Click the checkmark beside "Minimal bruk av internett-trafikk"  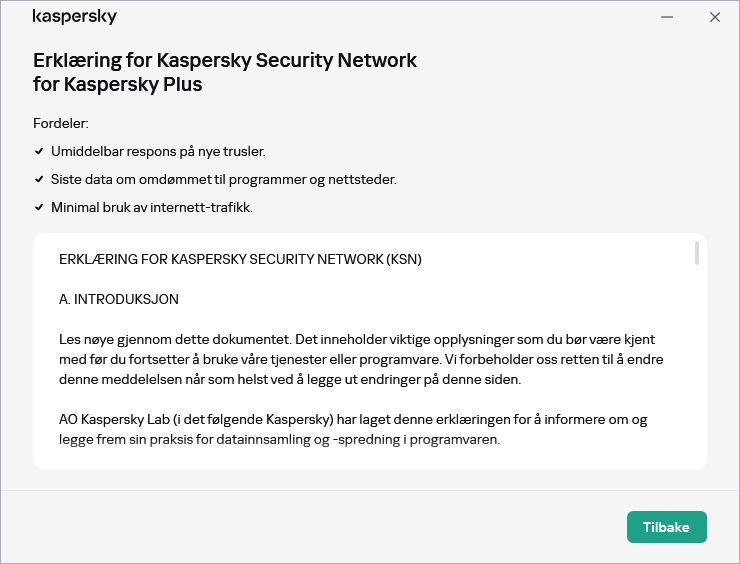tap(39, 208)
